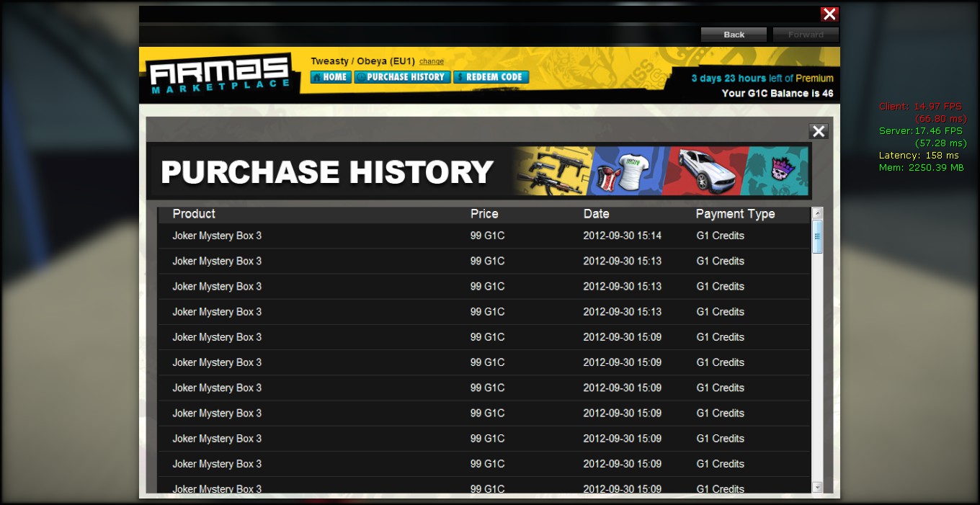
Task: Click the Latency 158 ms readout
Action: tap(919, 156)
